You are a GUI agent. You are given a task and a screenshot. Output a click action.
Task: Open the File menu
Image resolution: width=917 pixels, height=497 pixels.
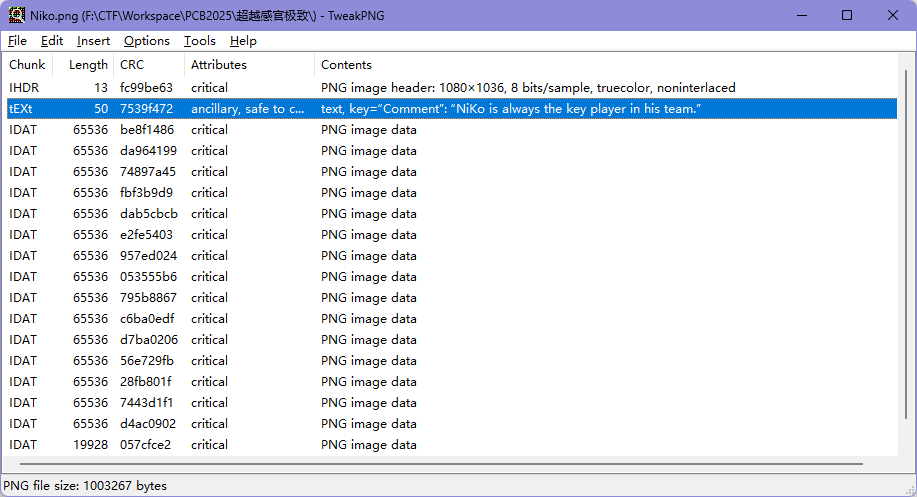[x=17, y=41]
